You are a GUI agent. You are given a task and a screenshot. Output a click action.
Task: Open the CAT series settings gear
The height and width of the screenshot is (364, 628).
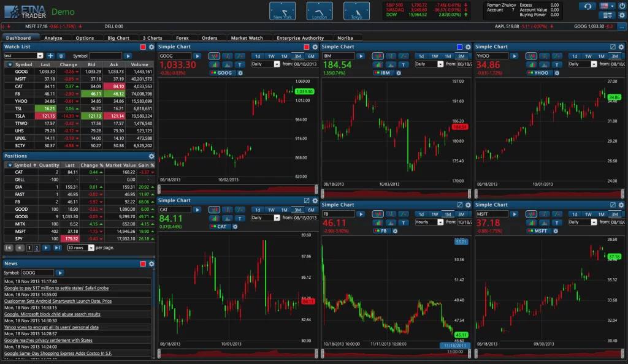tap(235, 226)
